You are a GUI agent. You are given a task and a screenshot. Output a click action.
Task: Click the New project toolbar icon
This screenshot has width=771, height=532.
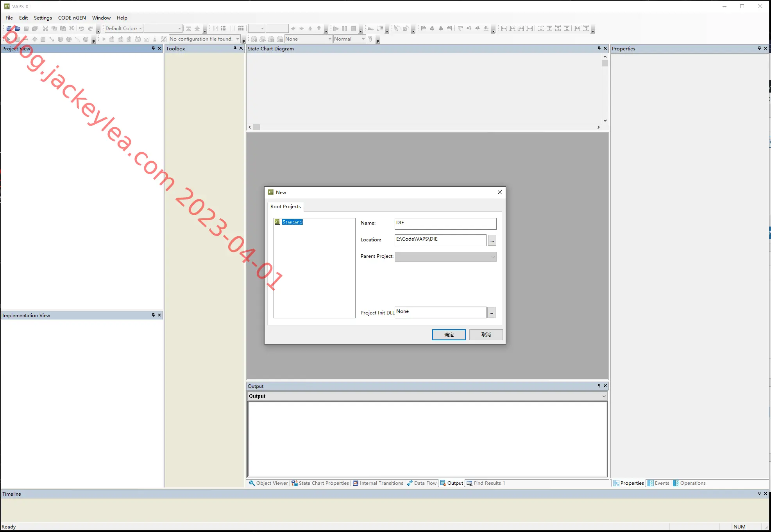pos(9,29)
